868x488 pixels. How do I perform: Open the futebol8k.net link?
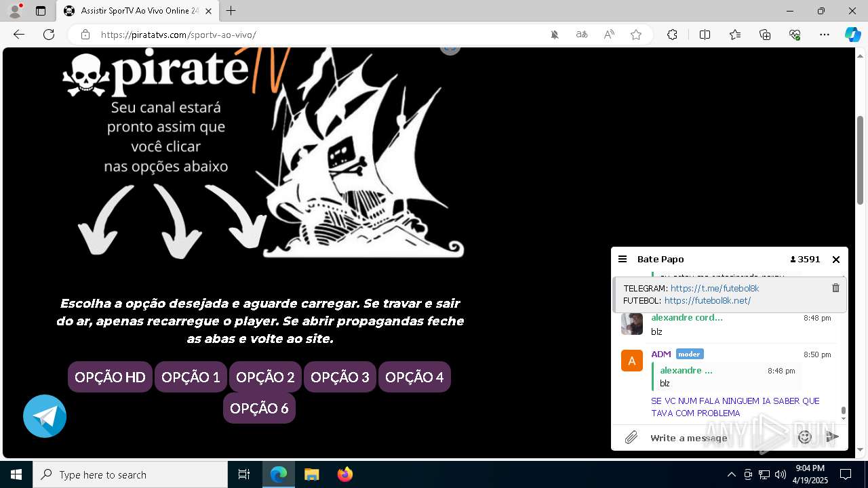(707, 300)
